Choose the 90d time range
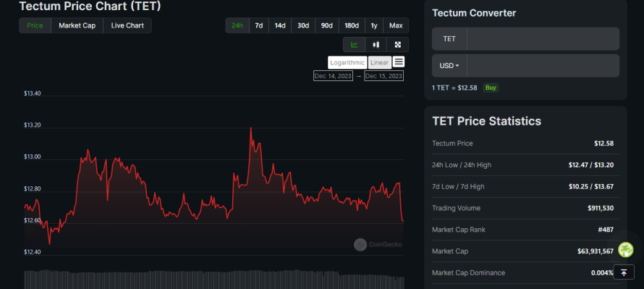 point(327,25)
